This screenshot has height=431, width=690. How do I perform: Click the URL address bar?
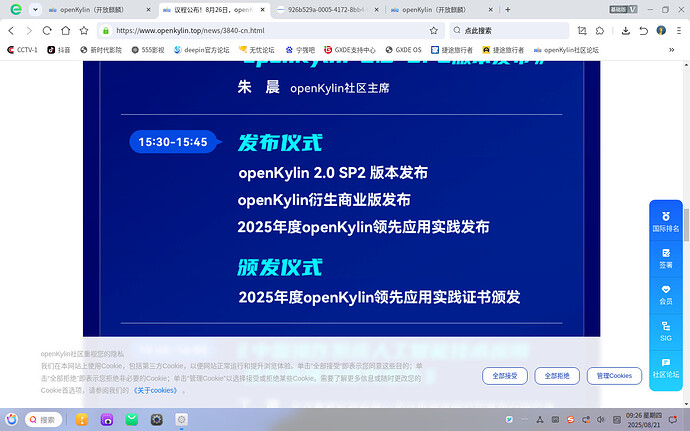coord(270,30)
